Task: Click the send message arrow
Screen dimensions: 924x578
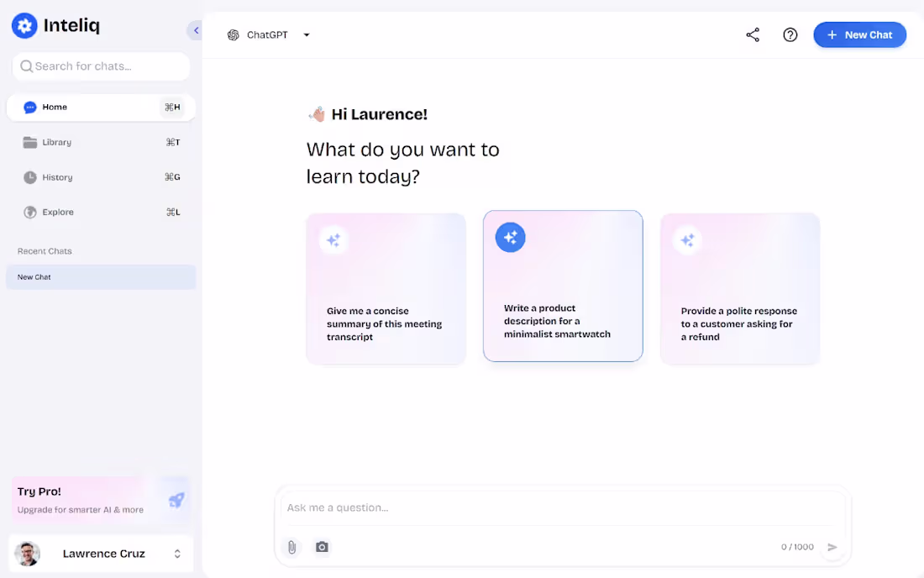Action: coord(832,547)
